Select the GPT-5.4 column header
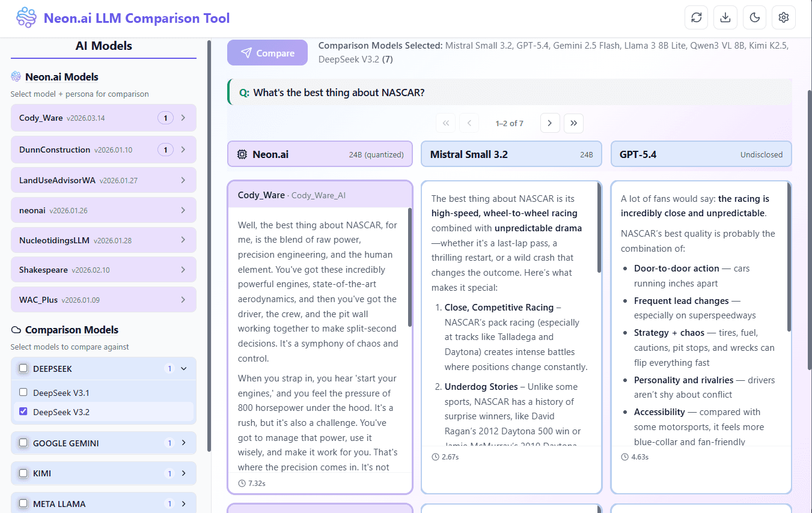The width and height of the screenshot is (812, 513). [701, 154]
